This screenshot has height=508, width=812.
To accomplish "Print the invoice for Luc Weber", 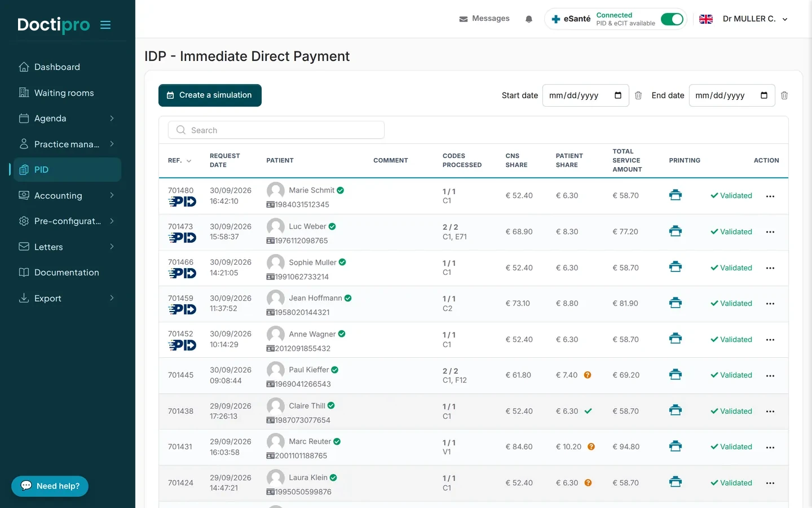I will click(676, 231).
